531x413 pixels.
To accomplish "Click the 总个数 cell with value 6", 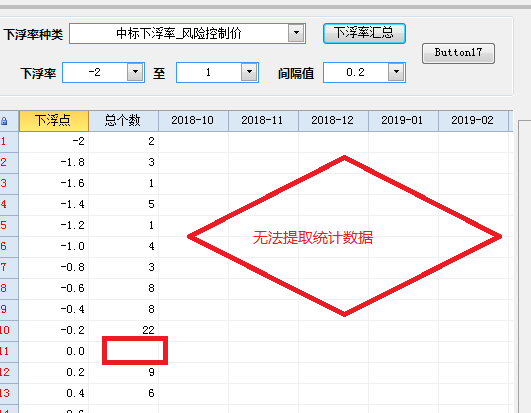I will point(124,393).
